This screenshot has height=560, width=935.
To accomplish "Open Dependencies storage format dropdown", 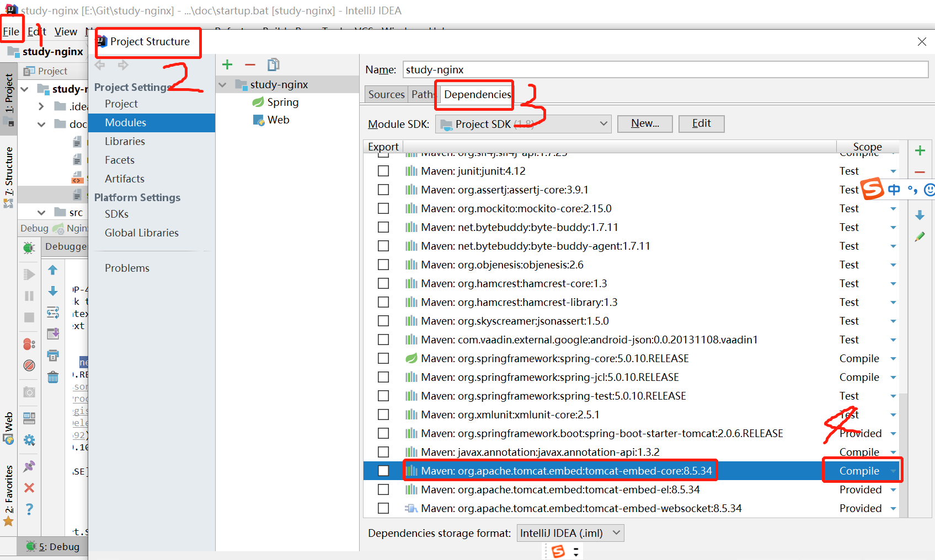I will (x=570, y=533).
